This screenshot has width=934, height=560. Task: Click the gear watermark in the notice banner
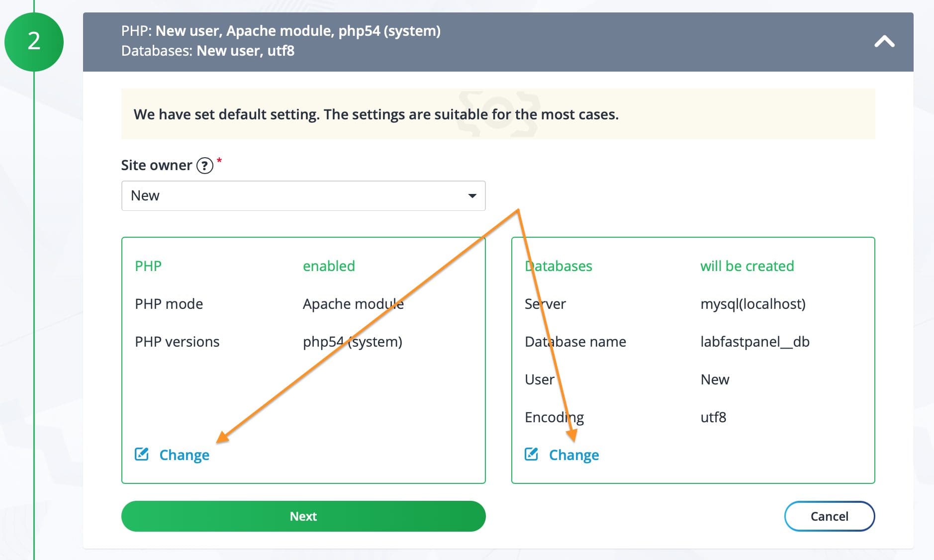[x=498, y=114]
